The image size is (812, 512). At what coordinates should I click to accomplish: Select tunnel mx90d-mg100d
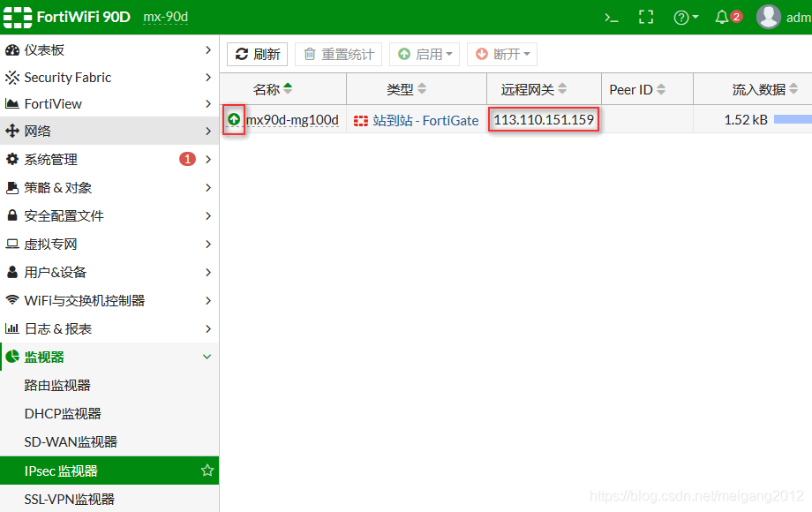[292, 120]
